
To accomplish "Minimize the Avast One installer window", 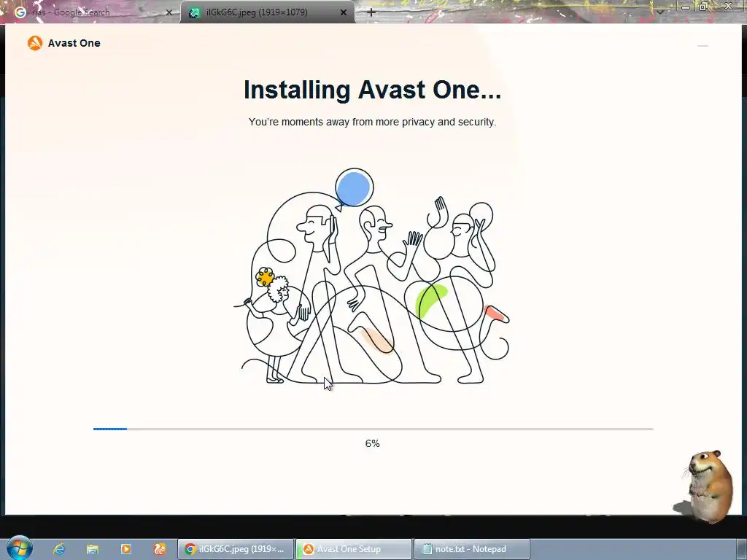I will [703, 46].
